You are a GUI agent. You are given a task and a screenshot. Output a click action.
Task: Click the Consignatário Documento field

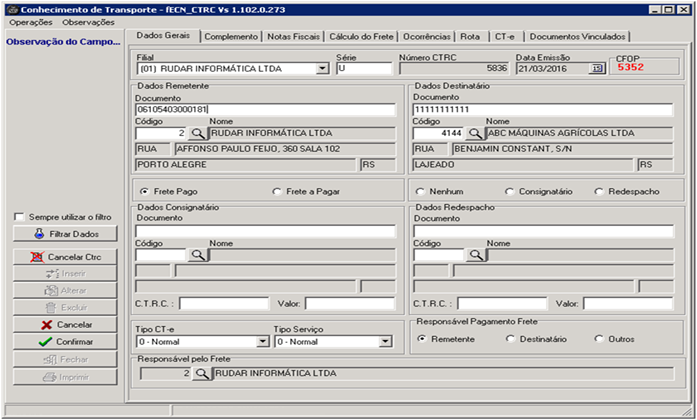click(x=265, y=231)
